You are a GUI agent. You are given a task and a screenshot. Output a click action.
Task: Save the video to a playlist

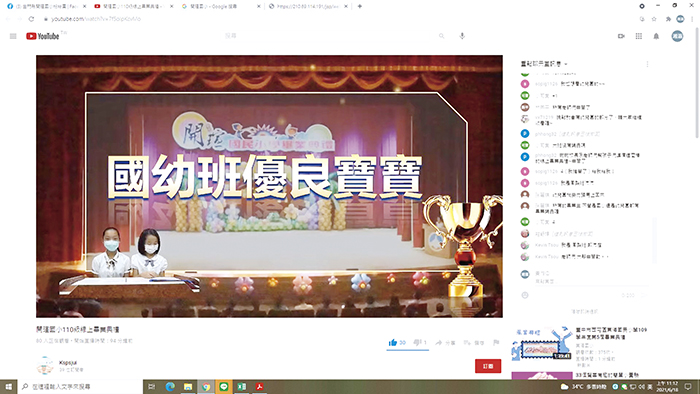(x=474, y=343)
